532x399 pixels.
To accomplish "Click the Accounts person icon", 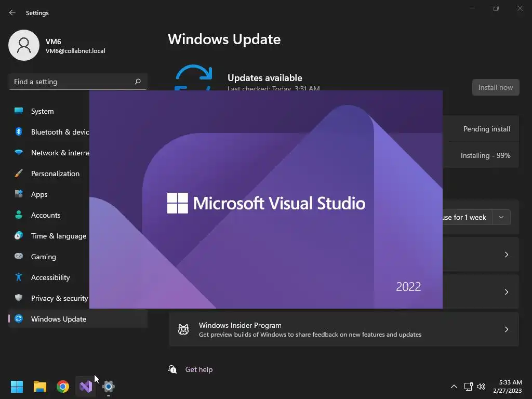I will (x=19, y=215).
